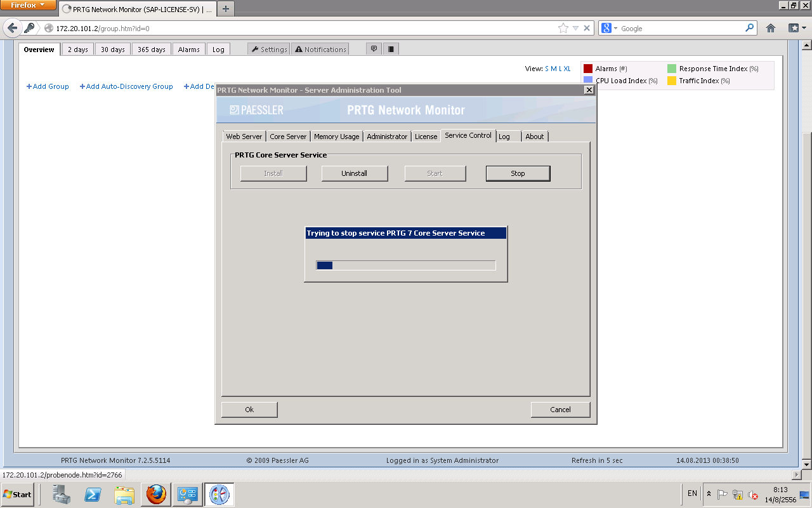
Task: Switch to PRTG Server Administration Tool taskbar icon
Action: [219, 494]
